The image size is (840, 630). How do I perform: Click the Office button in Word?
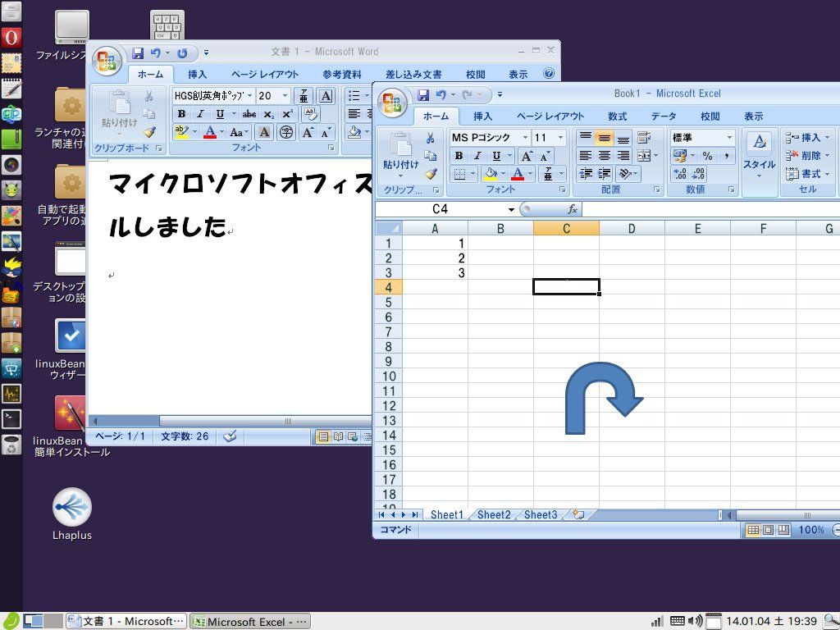click(x=107, y=60)
